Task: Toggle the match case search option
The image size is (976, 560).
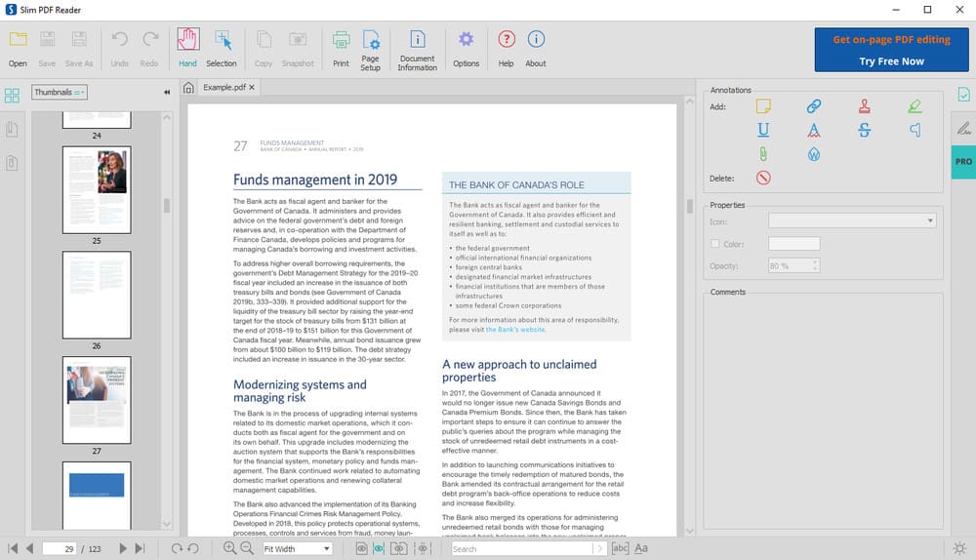Action: coord(641,548)
